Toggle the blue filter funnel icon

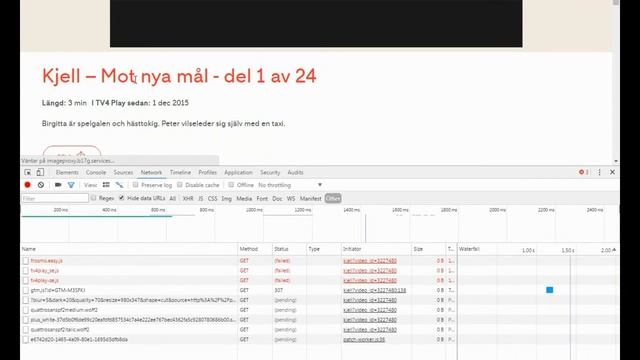71,185
